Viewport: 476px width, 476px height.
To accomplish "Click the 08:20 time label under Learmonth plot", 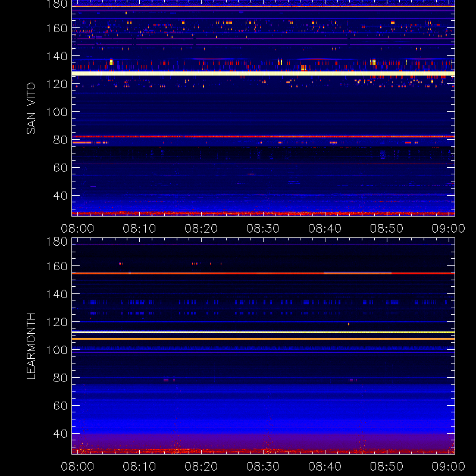I will pyautogui.click(x=201, y=466).
